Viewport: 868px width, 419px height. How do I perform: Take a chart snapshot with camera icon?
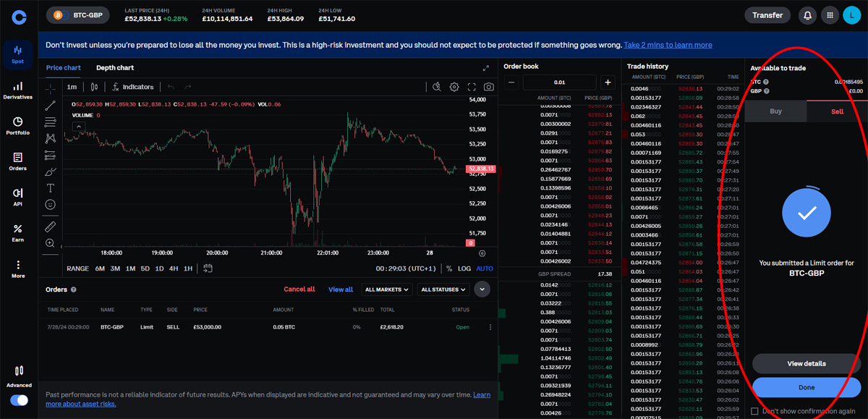489,87
